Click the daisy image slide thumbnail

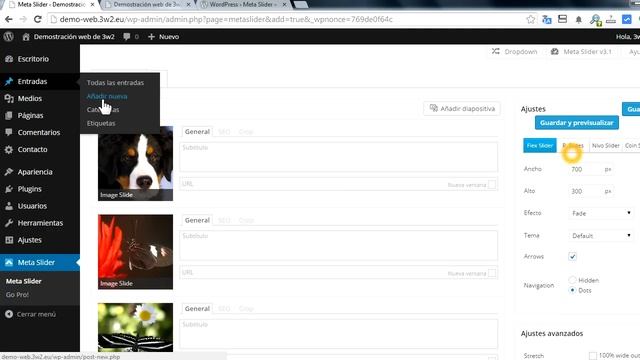136,327
